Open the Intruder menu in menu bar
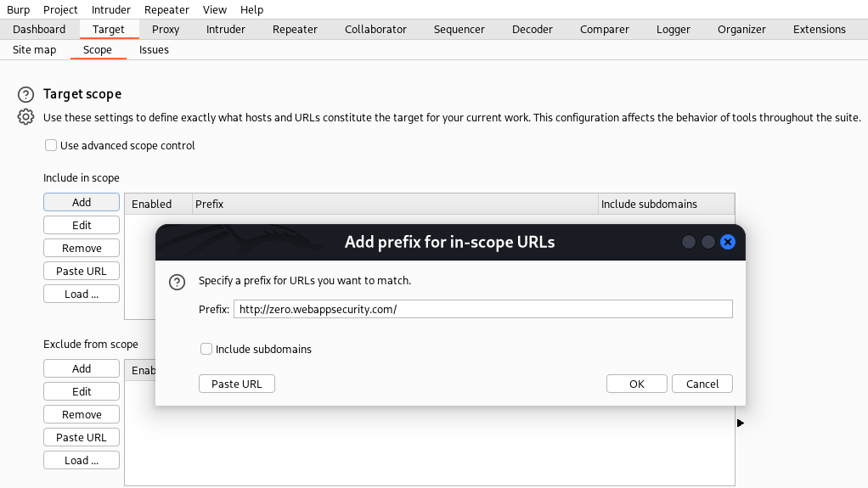The height and width of the screenshot is (488, 868). coord(110,9)
